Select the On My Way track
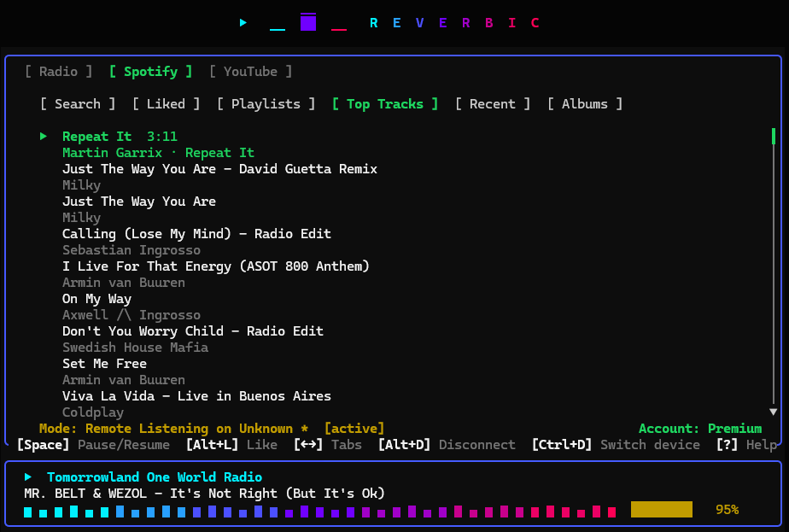The width and height of the screenshot is (789, 532). click(x=96, y=299)
